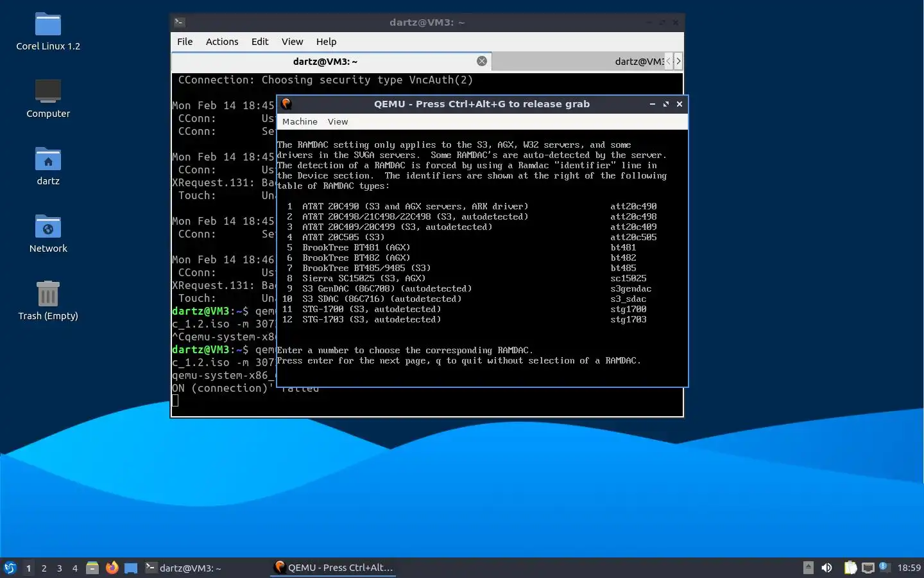Click RAMDAC row 'Sierra SC15025 (S3, AGX)'
Screen dimensions: 924x578
pyautogui.click(x=364, y=279)
